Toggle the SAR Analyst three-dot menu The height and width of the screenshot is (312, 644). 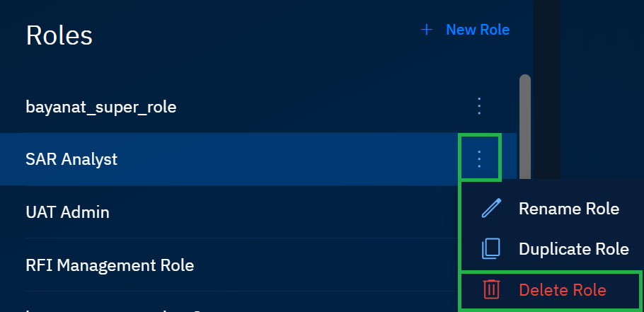point(479,159)
